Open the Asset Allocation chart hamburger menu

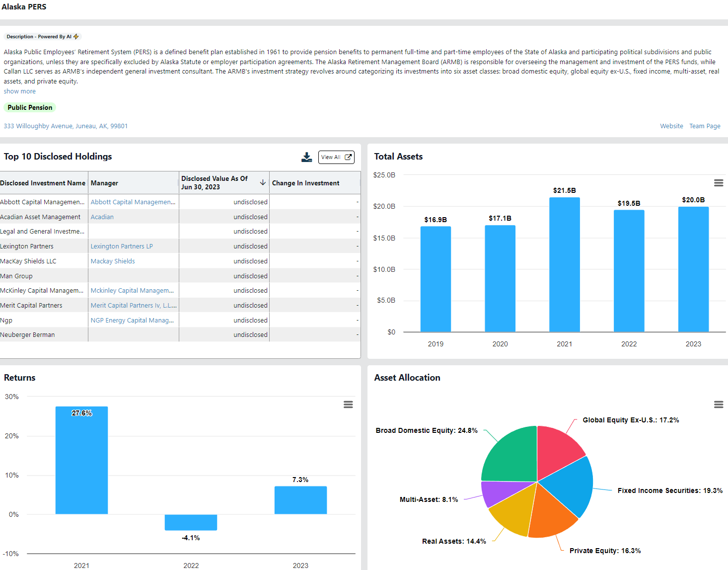(x=719, y=405)
